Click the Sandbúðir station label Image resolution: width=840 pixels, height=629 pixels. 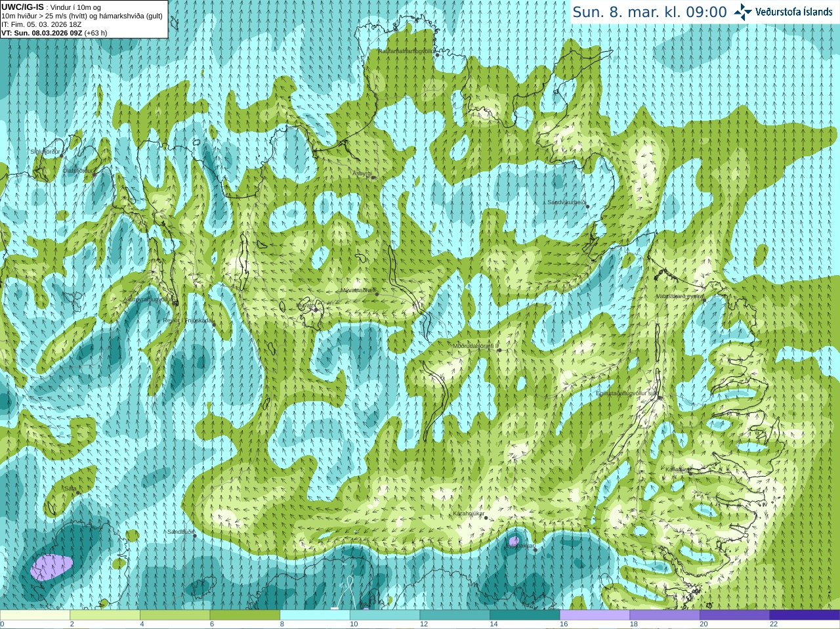tap(180, 532)
